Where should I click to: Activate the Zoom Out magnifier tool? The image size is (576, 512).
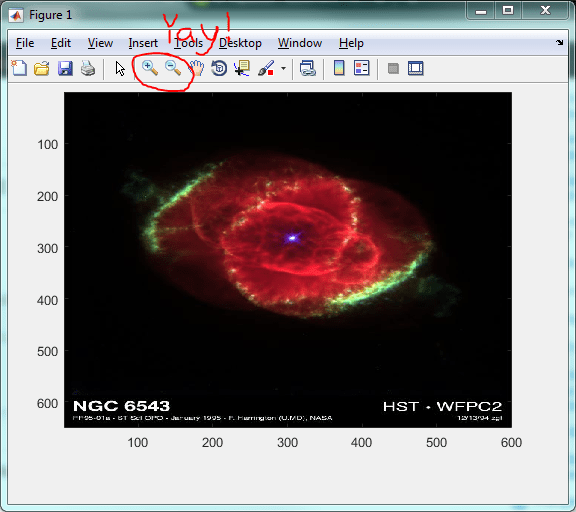coord(173,68)
